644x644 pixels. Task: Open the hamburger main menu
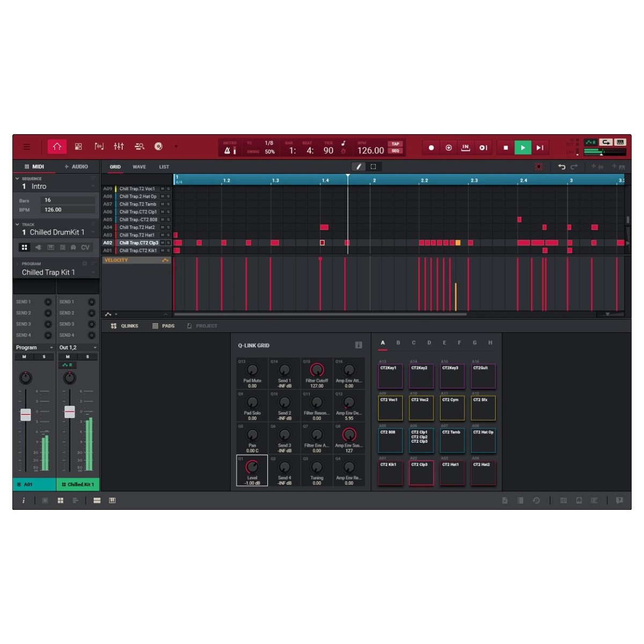click(27, 147)
